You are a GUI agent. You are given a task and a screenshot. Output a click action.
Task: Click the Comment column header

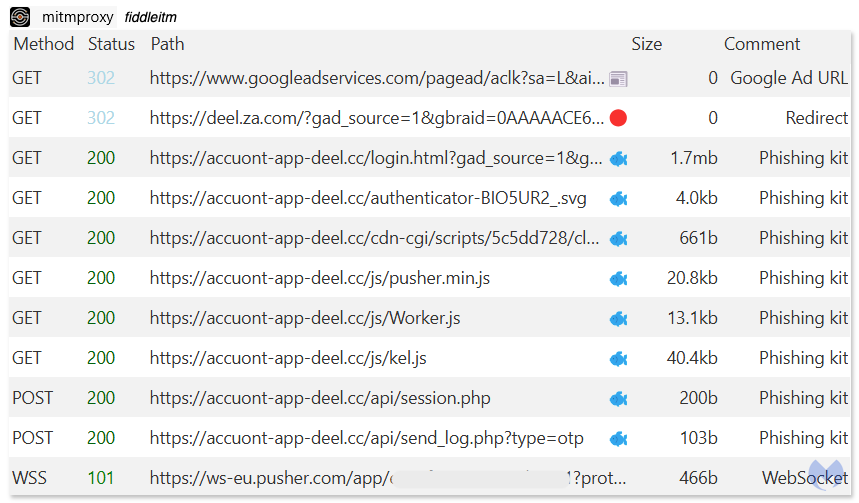[x=762, y=44]
